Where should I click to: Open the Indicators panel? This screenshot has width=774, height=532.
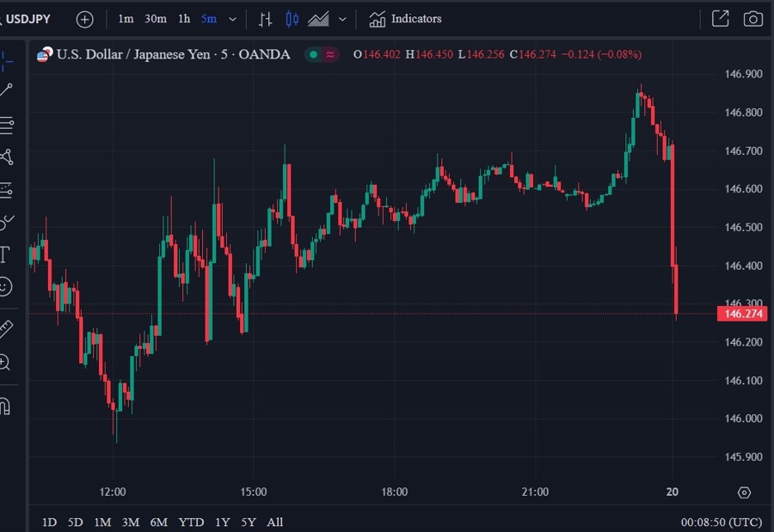click(x=405, y=19)
